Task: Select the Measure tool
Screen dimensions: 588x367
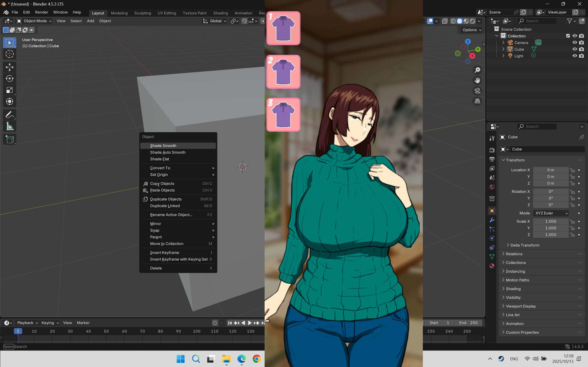Action: coord(9,126)
